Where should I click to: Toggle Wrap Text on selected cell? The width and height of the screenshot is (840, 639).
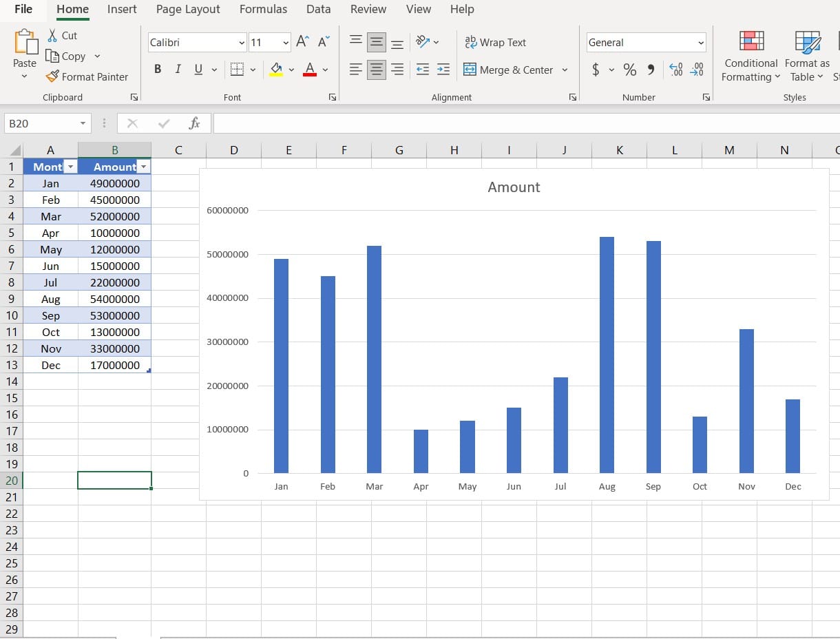pos(495,42)
